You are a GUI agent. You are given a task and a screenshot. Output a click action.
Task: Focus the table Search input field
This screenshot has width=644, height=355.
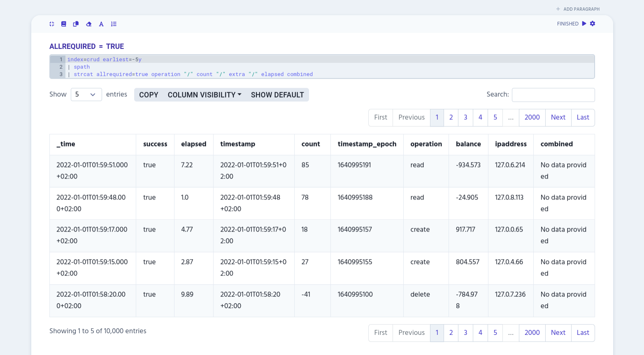(553, 95)
